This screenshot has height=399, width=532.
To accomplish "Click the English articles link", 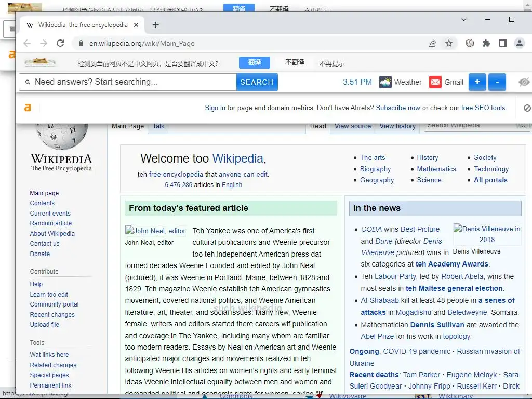I will 232,185.
